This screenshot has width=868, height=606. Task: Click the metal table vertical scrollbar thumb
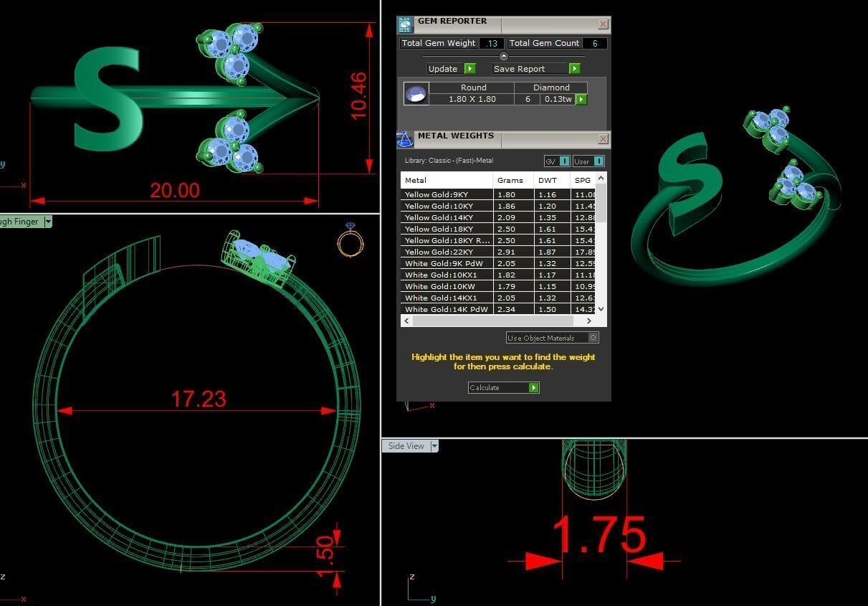click(x=601, y=202)
